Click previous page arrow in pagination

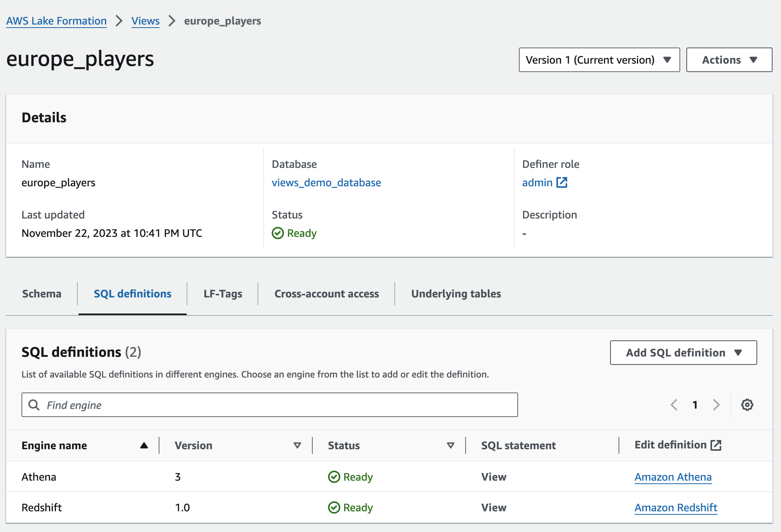(674, 405)
